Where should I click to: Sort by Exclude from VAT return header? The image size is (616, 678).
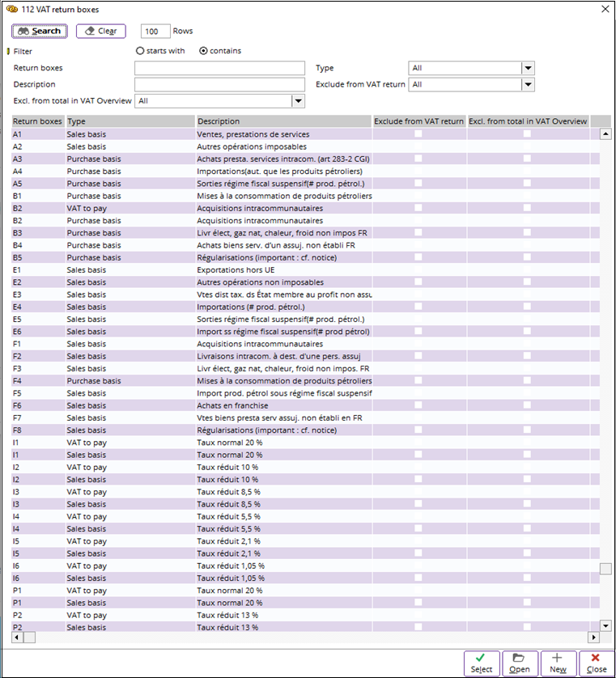(419, 121)
